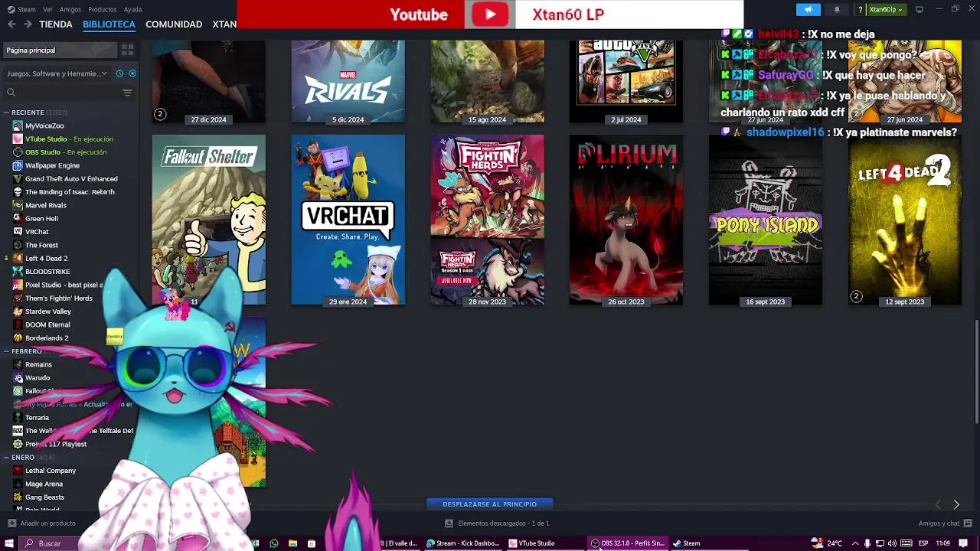Open the Productos menu

point(103,9)
